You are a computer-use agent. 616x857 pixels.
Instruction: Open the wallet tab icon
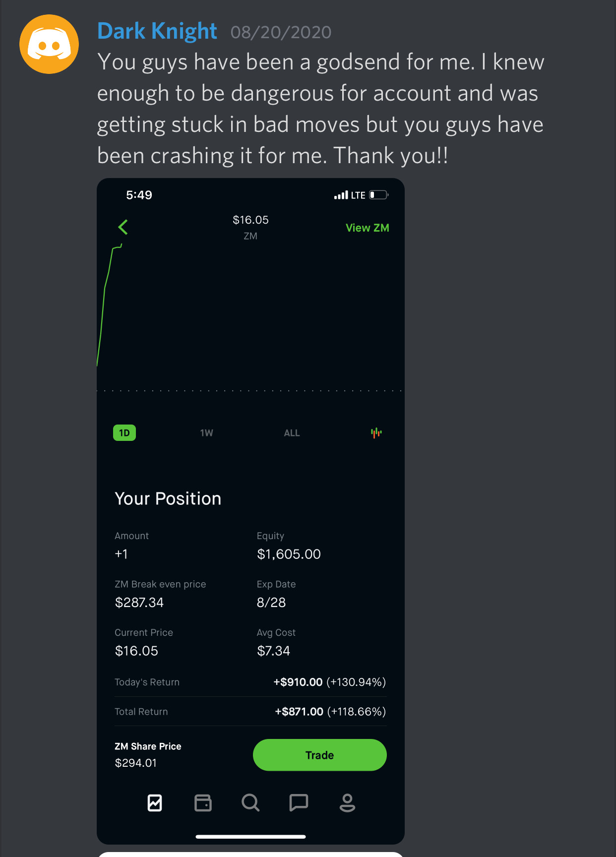(x=203, y=802)
